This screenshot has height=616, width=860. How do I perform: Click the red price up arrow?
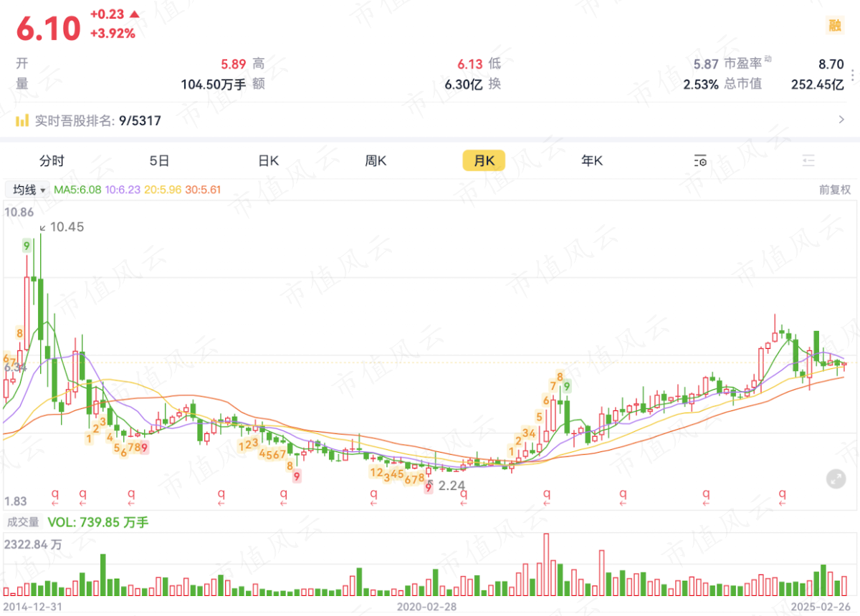pos(134,14)
